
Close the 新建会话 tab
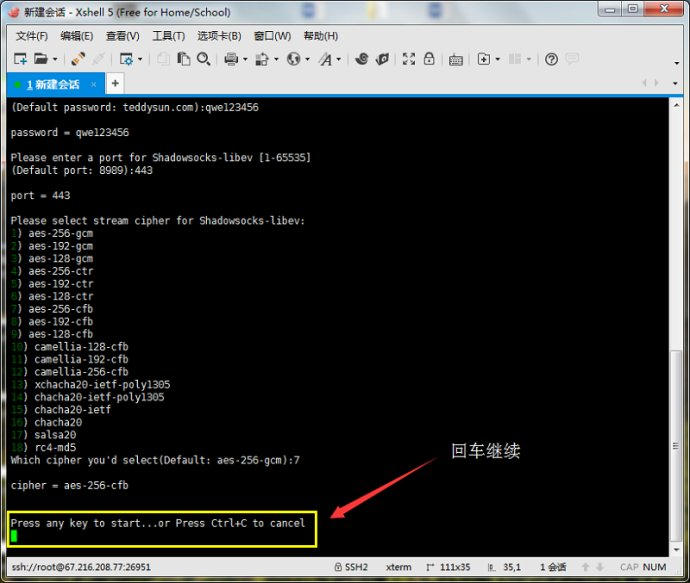click(x=93, y=84)
